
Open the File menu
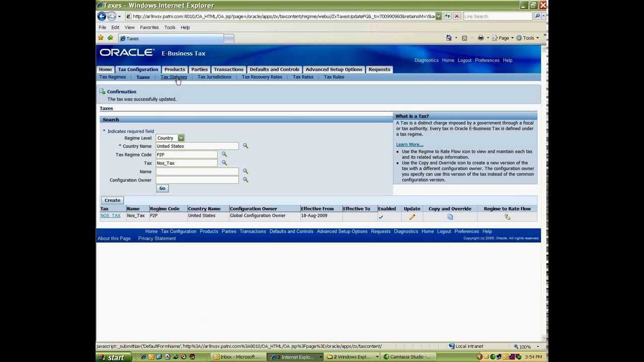tap(102, 27)
